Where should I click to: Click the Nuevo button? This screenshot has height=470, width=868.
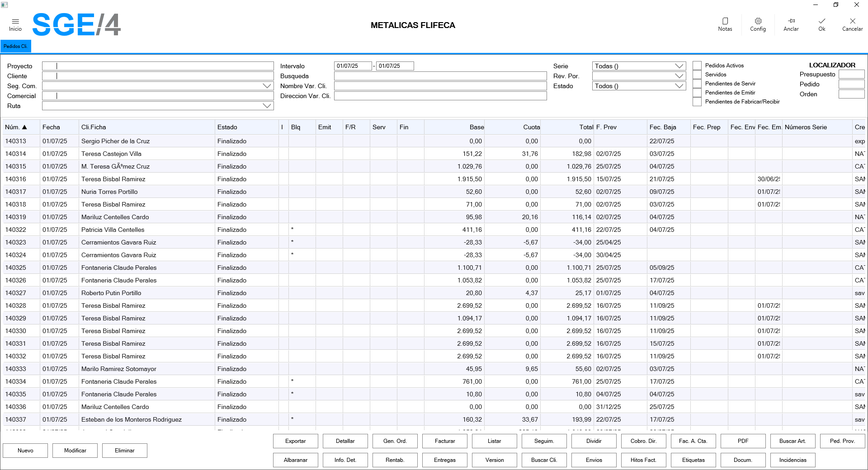(25, 451)
